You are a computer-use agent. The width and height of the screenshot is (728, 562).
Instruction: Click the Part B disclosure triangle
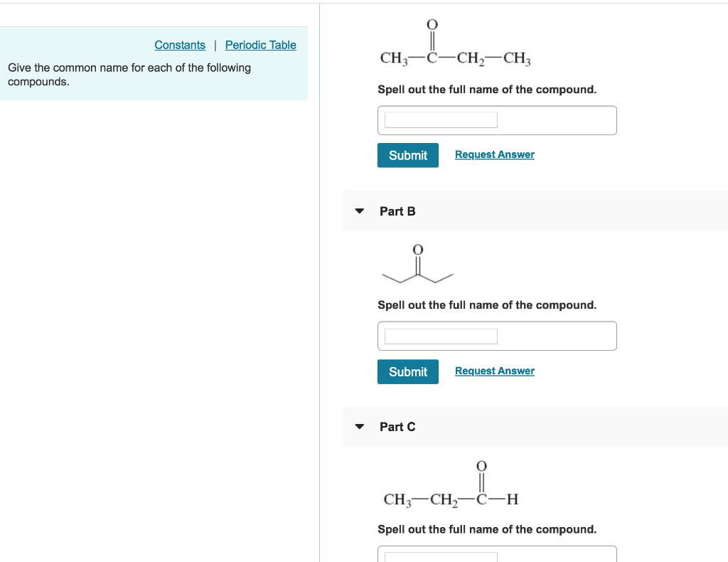[x=359, y=211]
